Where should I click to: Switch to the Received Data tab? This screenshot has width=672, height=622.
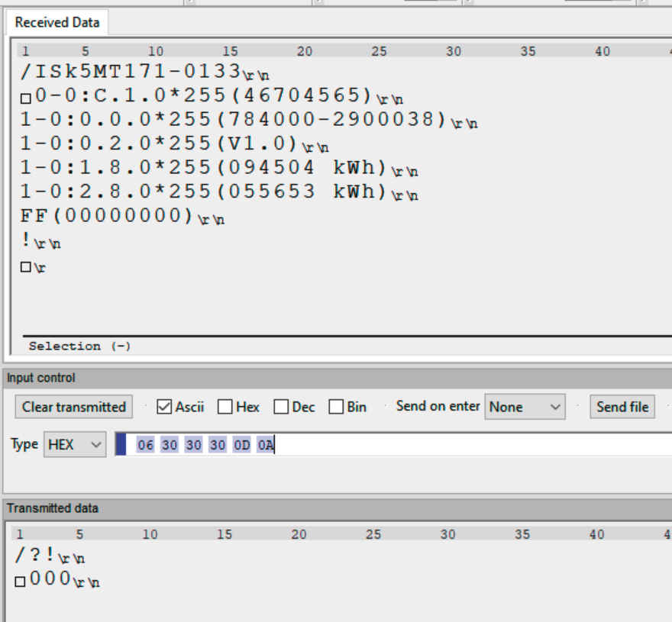tap(57, 22)
